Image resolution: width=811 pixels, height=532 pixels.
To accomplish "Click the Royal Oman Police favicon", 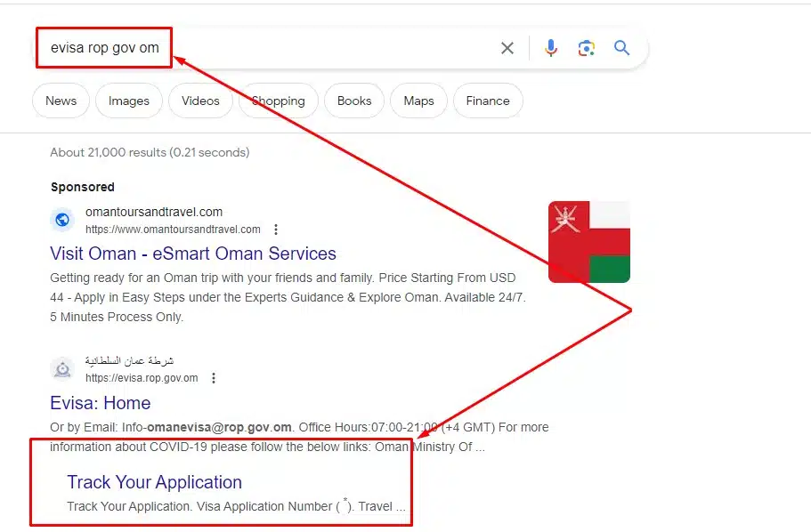I will pos(62,368).
